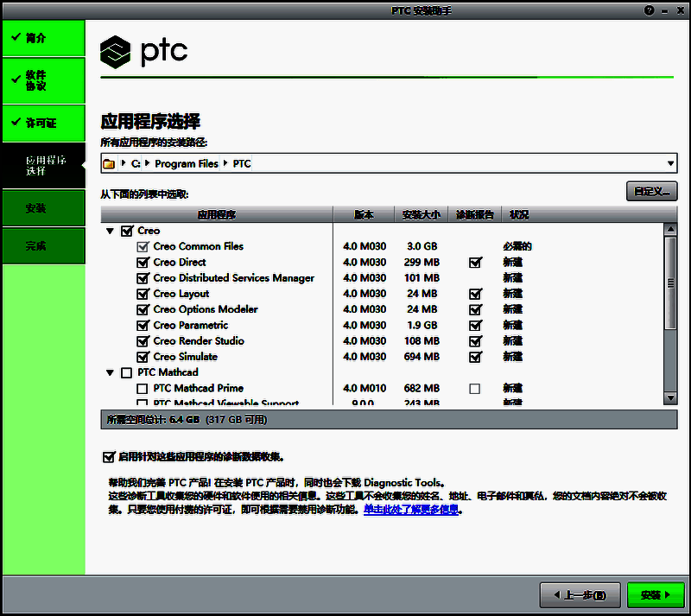Viewport: 691px width, 616px height.
Task: Go to the 简介 step in sidebar
Action: click(43, 39)
